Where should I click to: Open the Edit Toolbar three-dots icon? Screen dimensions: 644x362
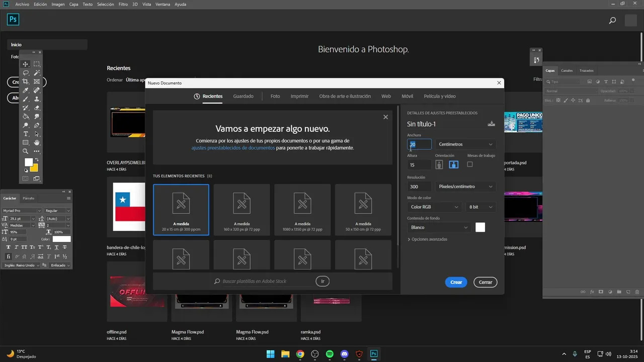(37, 151)
